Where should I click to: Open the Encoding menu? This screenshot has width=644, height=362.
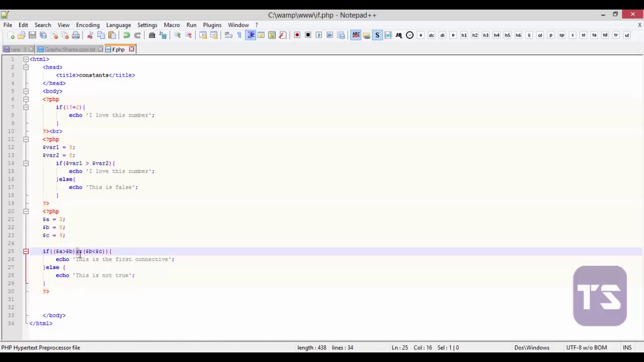point(88,25)
